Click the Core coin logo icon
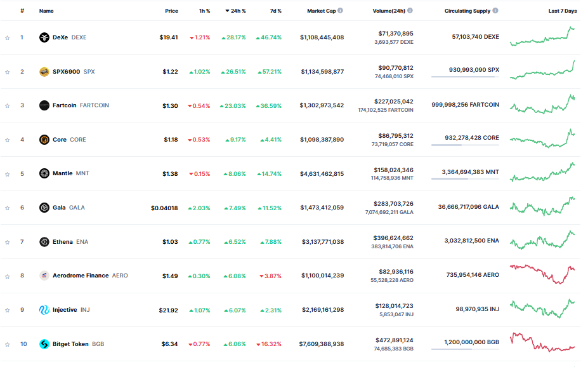588x367 pixels. pos(44,140)
